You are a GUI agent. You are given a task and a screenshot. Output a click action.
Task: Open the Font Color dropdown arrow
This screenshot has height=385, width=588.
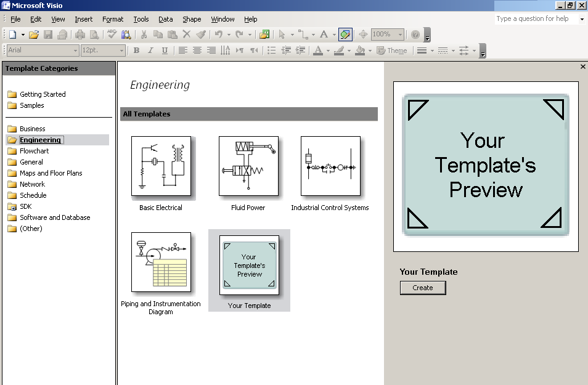[x=328, y=51]
